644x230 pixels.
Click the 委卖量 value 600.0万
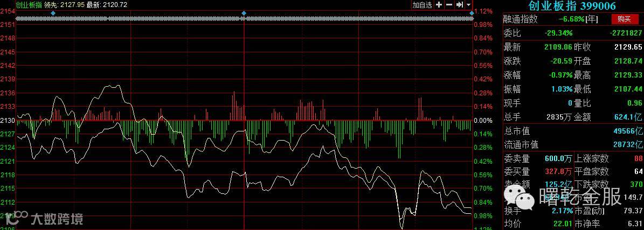[x=558, y=158]
